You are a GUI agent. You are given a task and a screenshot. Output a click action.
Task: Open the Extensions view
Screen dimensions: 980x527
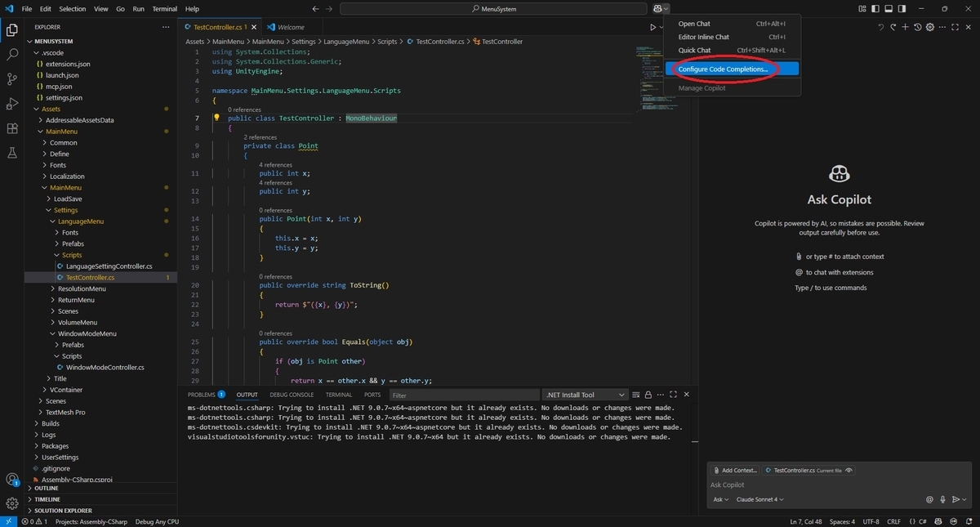coord(12,128)
